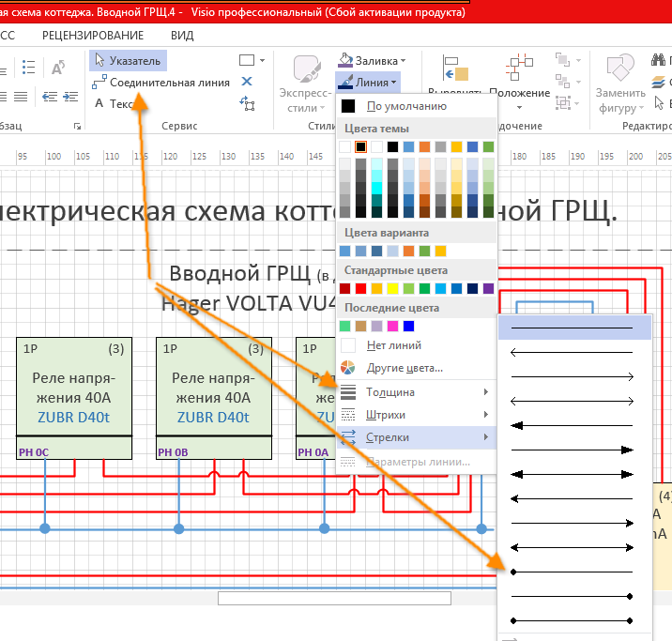Viewport: 672px width, 641px height.
Task: Select По умолчанию default line color
Action: [x=405, y=106]
